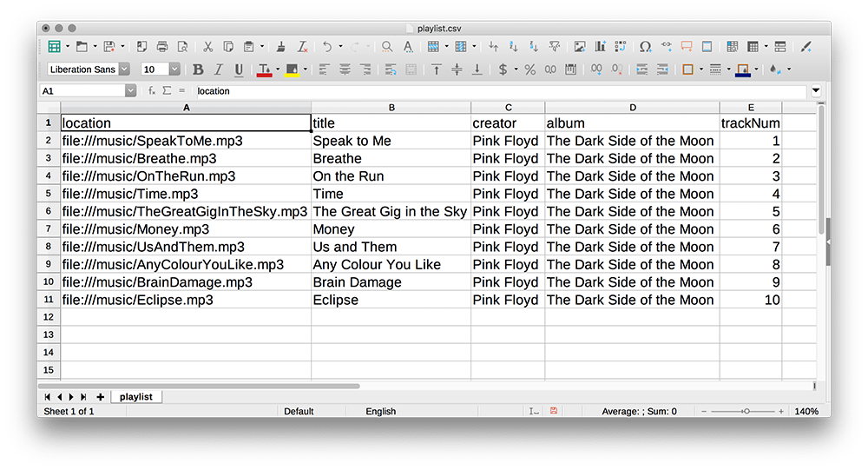Click the Sort Descending icon
The height and width of the screenshot is (470, 868).
click(534, 47)
